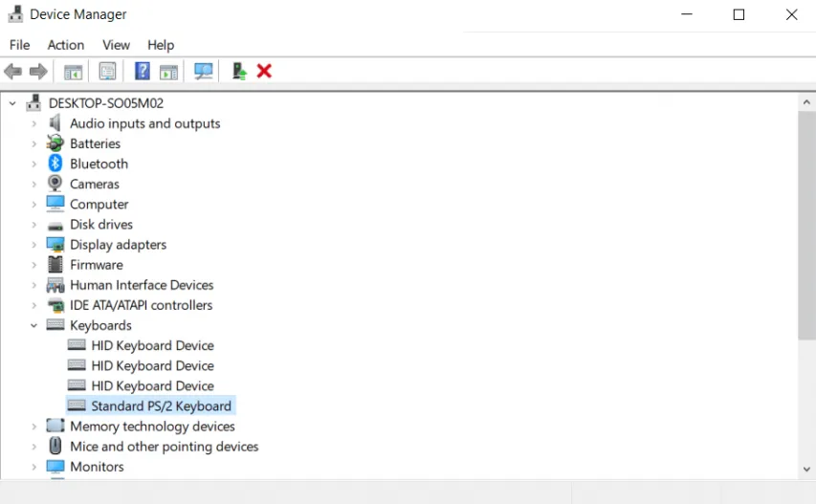This screenshot has width=816, height=504.
Task: Expand the Firmware chevron
Action: [33, 265]
